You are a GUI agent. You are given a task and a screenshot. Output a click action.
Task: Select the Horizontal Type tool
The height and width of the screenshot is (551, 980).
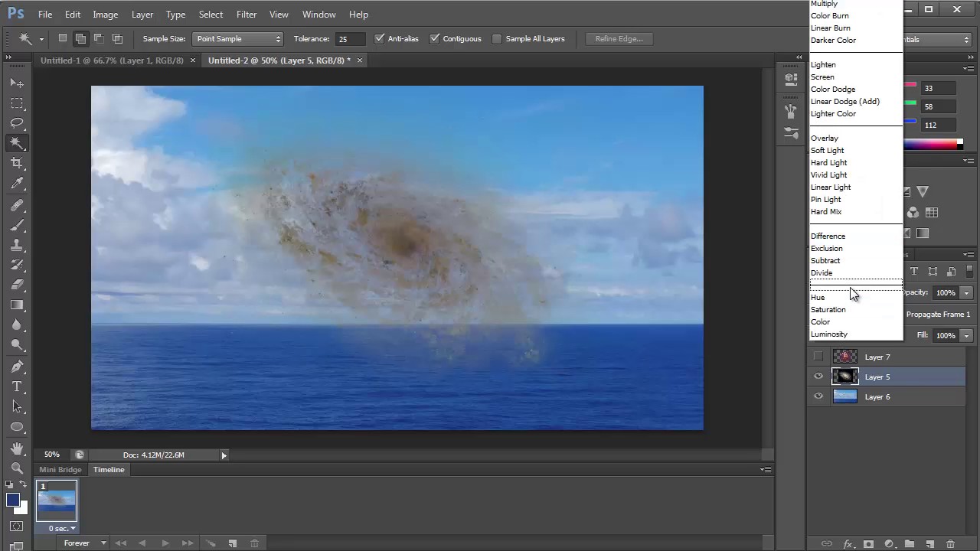pos(17,386)
